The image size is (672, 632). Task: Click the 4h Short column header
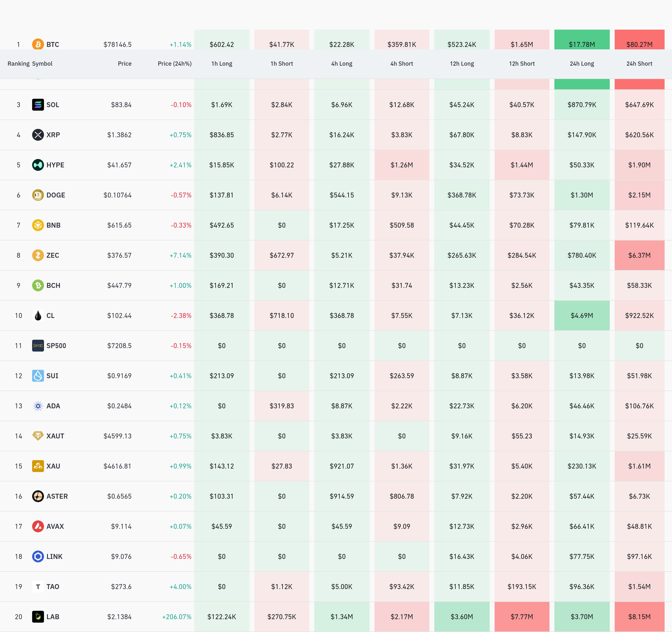[x=401, y=63]
